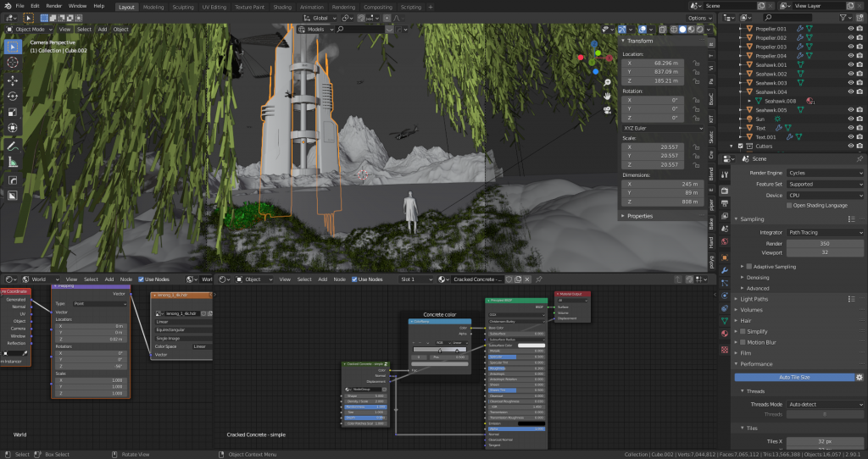The image size is (868, 459).
Task: Toggle camera view with the camera gizmo
Action: pyautogui.click(x=607, y=109)
